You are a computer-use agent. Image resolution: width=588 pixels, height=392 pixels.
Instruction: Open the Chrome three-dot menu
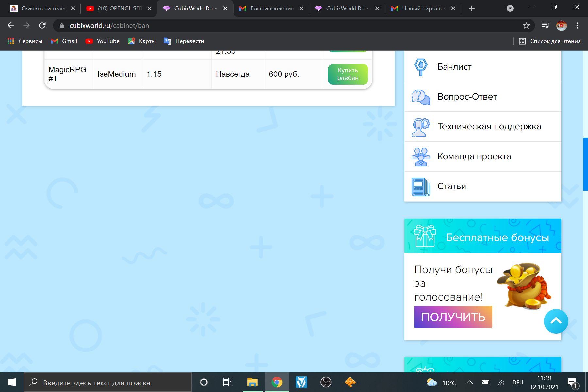coord(577,25)
